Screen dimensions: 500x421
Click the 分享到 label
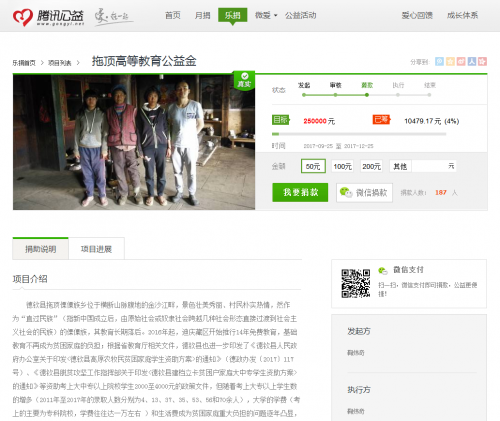click(420, 62)
